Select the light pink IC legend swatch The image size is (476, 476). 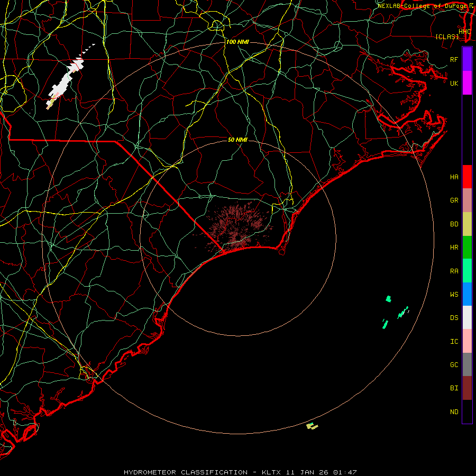(467, 341)
